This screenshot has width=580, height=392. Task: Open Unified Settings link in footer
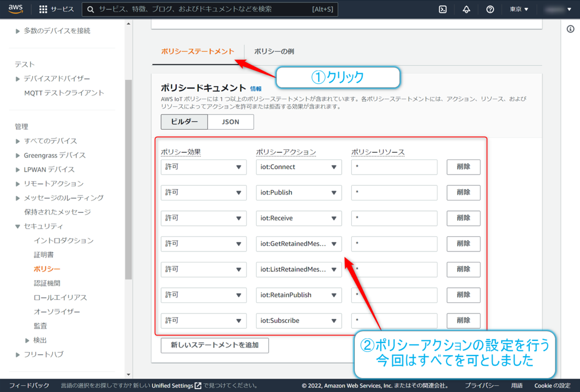coord(176,386)
